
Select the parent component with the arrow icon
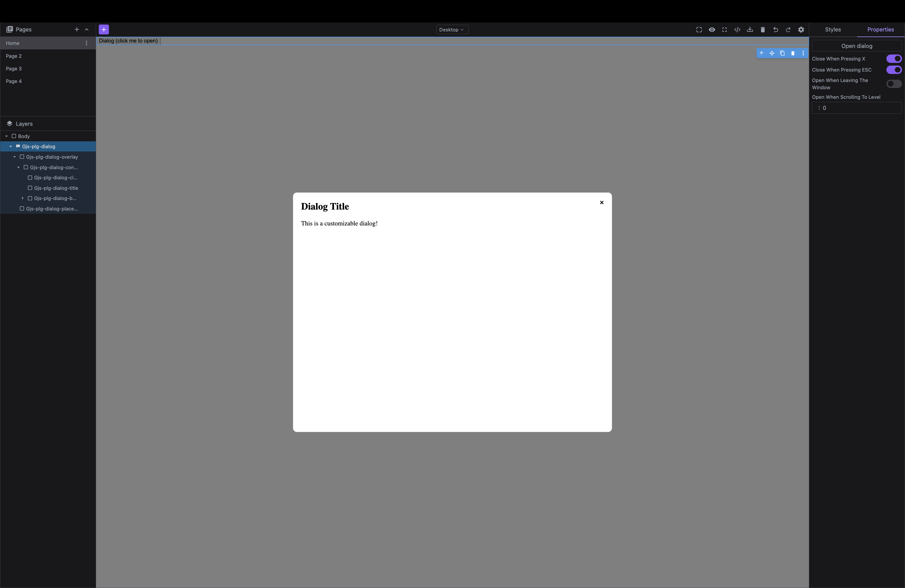(762, 53)
